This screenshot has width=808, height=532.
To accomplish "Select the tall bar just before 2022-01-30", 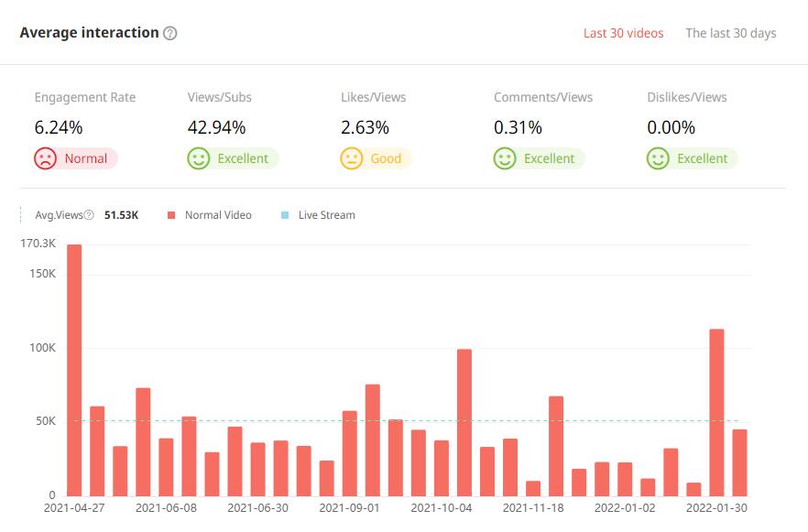I will point(716,412).
